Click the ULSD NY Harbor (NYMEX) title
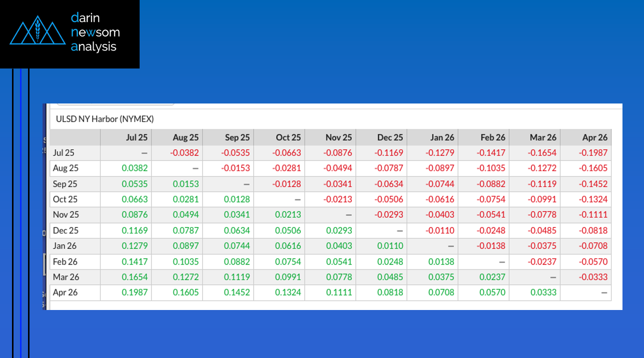644x358 pixels. [105, 119]
